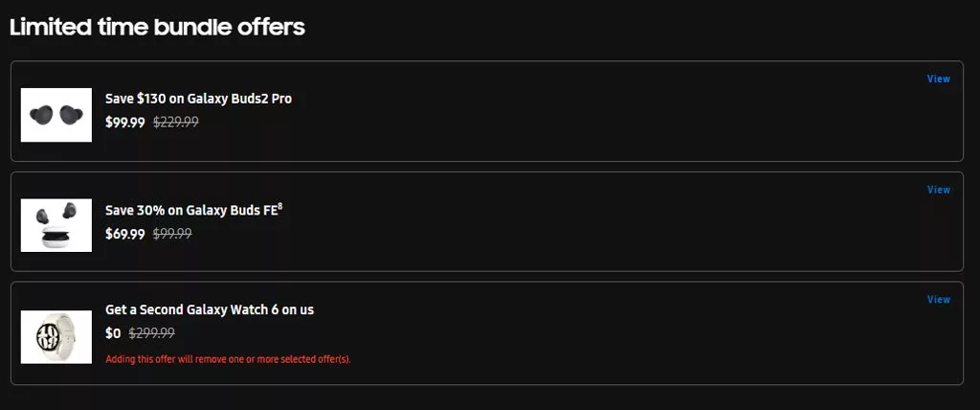
Task: Select the "Save 30% on Galaxy Buds FE" title
Action: [190, 210]
